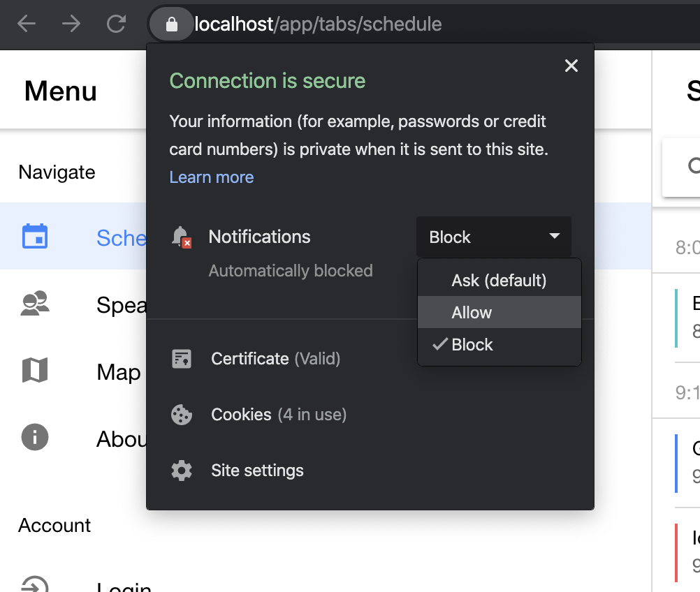Click the Map icon in sidebar
The image size is (700, 592).
pyautogui.click(x=35, y=370)
